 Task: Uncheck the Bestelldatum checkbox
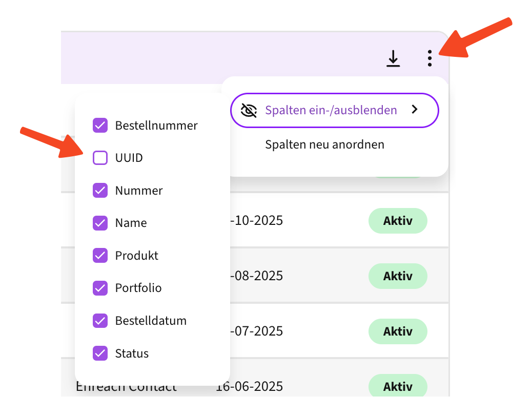point(100,321)
